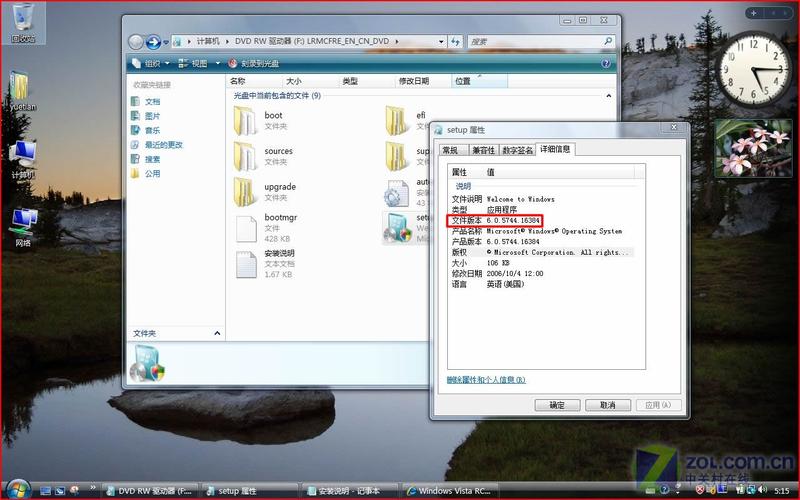The image size is (800, 500).
Task: Click the Explorer back navigation button
Action: pos(136,42)
